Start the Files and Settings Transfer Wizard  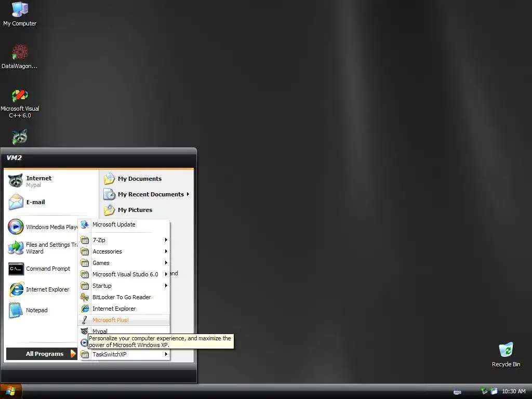click(x=43, y=248)
